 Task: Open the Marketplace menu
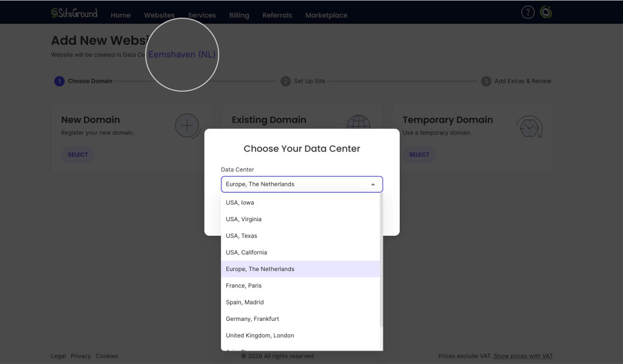(x=326, y=15)
